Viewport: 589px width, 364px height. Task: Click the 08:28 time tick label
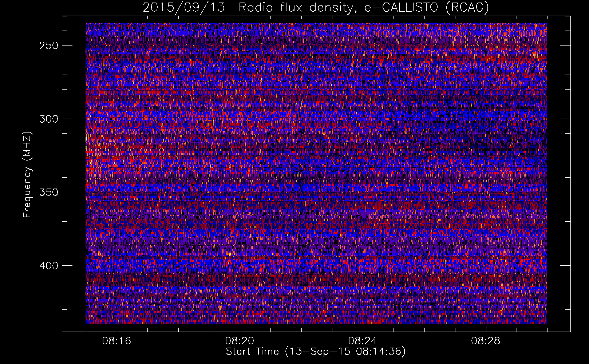486,341
